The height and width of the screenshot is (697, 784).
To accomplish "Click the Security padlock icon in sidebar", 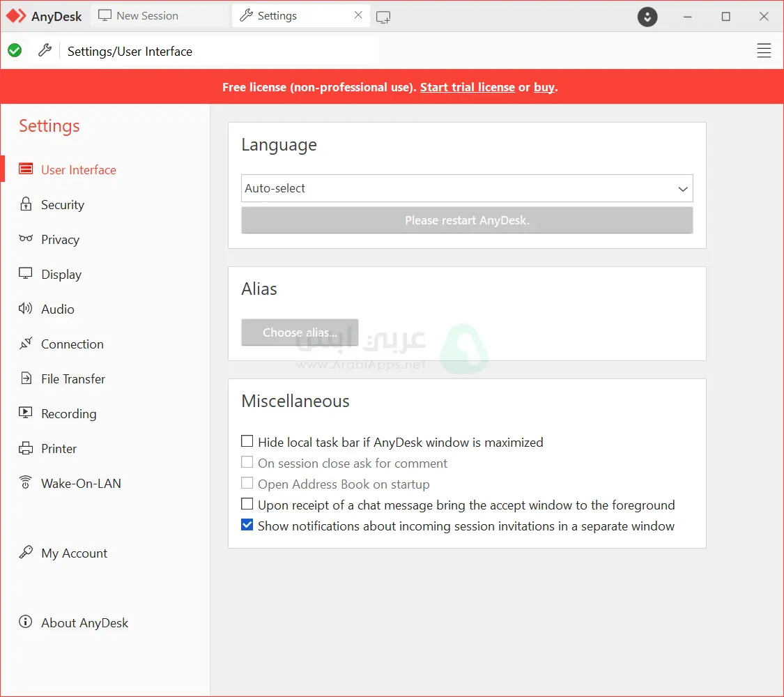I will tap(26, 204).
